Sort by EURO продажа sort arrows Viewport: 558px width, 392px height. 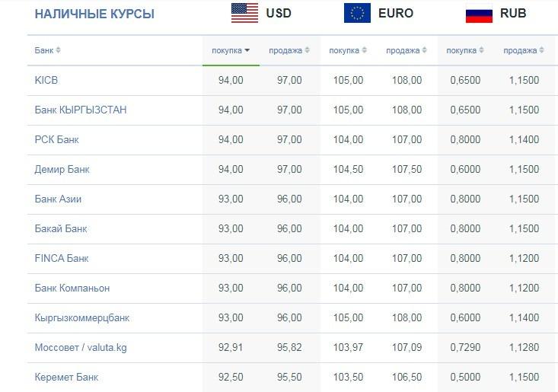point(424,50)
